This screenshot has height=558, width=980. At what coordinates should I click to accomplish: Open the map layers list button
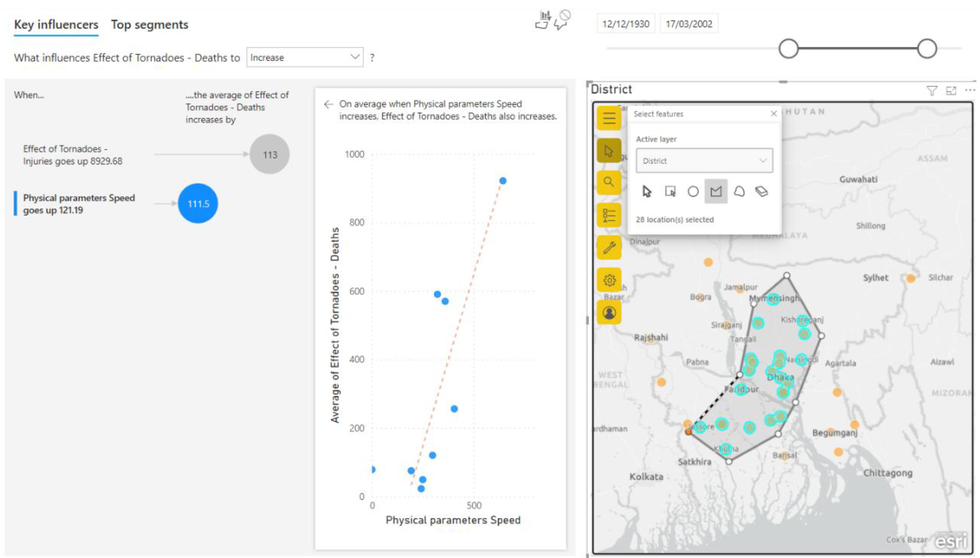[609, 215]
